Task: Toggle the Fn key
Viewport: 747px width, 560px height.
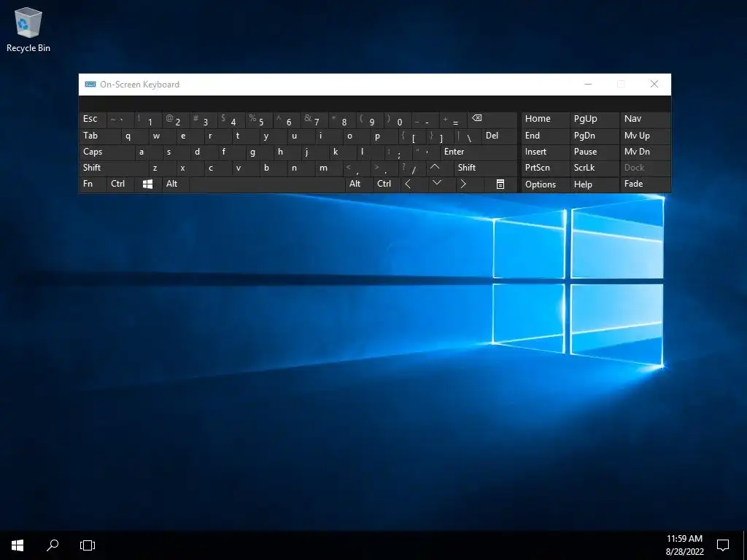Action: coord(93,184)
